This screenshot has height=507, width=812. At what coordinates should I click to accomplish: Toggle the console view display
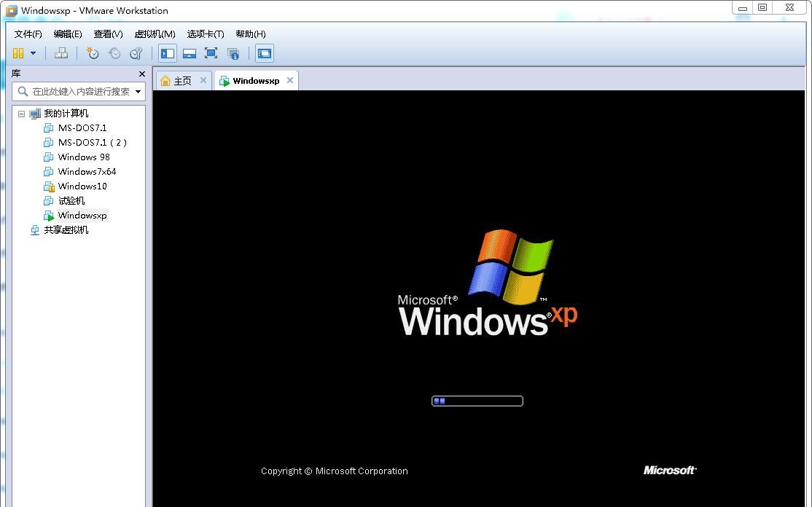click(263, 53)
